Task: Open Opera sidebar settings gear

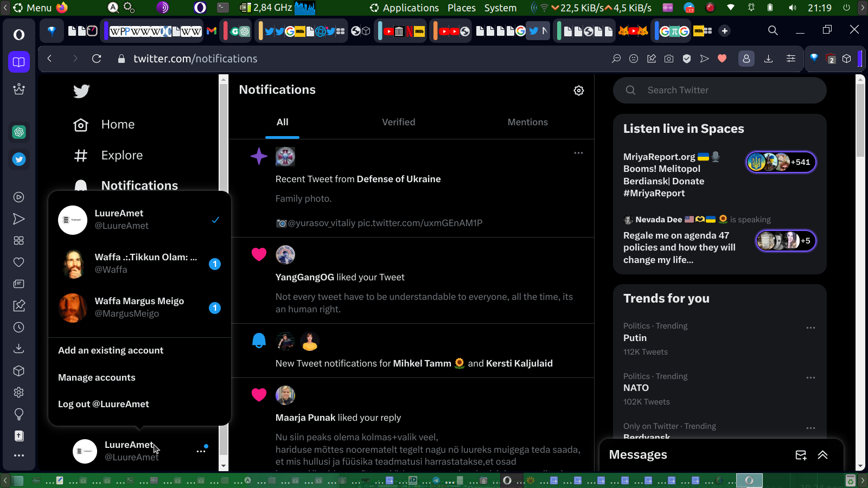Action: 19,392
